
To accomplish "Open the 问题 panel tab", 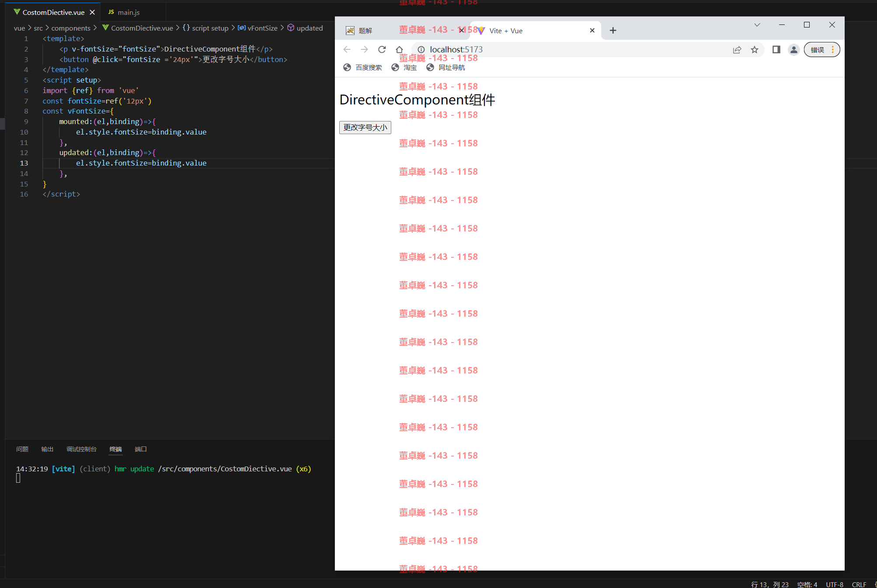I will 22,449.
